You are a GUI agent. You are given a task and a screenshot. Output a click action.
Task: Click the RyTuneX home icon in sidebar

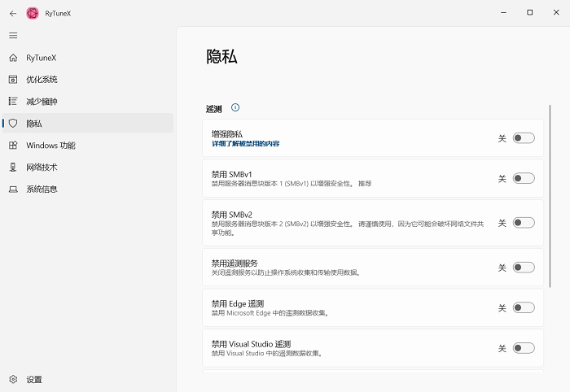pos(12,58)
